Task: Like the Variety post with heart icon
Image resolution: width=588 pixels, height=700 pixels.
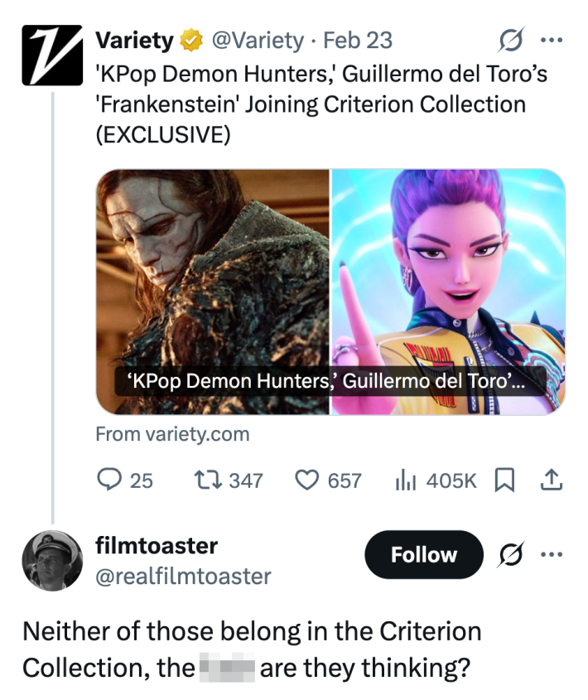Action: click(308, 480)
